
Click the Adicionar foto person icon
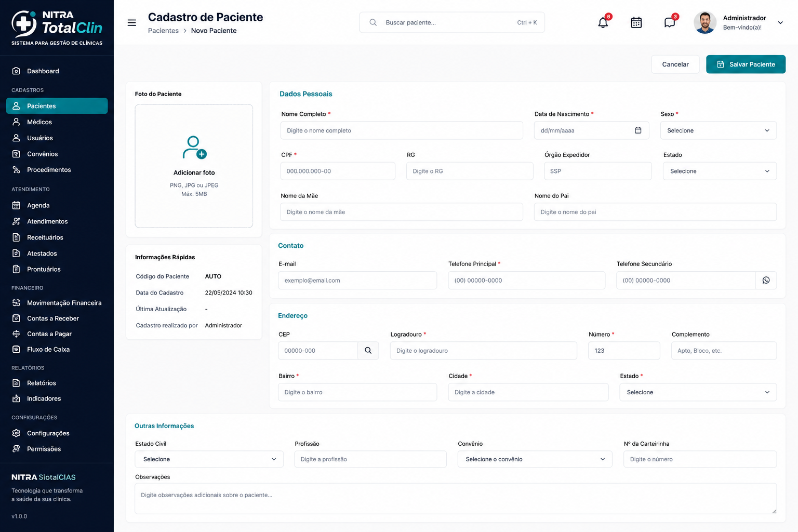point(194,147)
